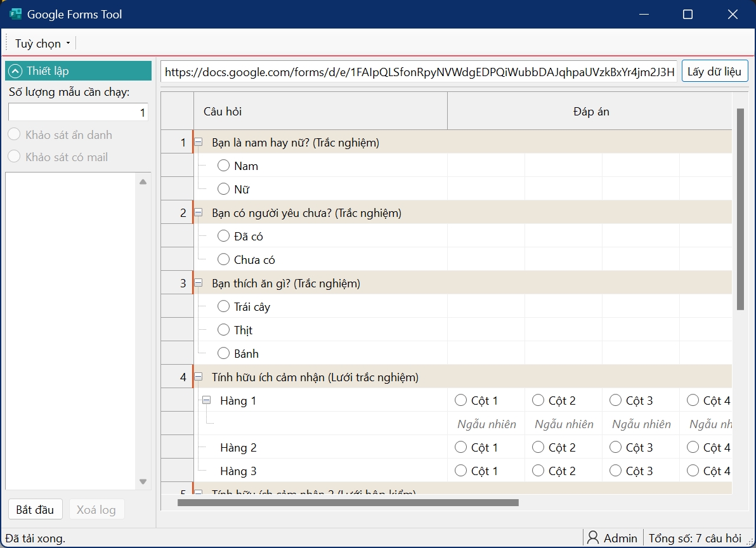
Task: Collapse question 4 Tính hữu ích cảm nhận
Action: point(198,377)
